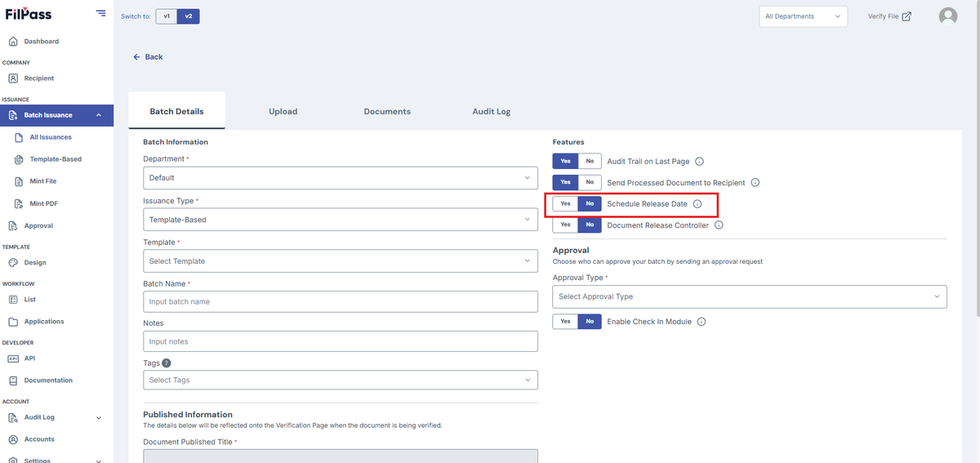Click the API icon under Developer
980x463 pixels.
(x=13, y=358)
